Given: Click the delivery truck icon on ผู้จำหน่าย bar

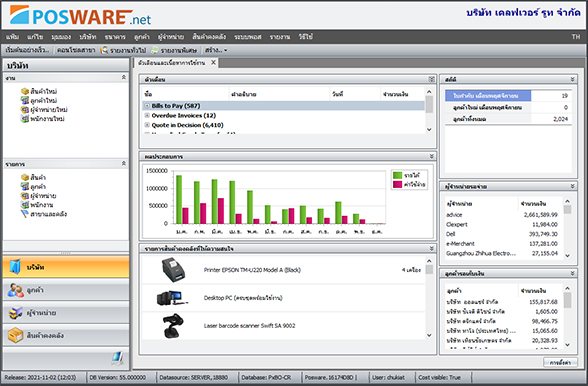Looking at the screenshot, I should 15,312.
